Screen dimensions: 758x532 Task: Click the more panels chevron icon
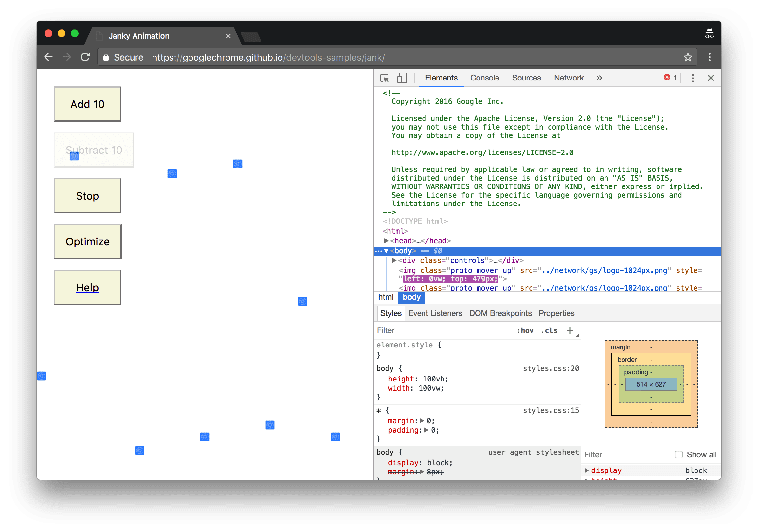pos(599,78)
